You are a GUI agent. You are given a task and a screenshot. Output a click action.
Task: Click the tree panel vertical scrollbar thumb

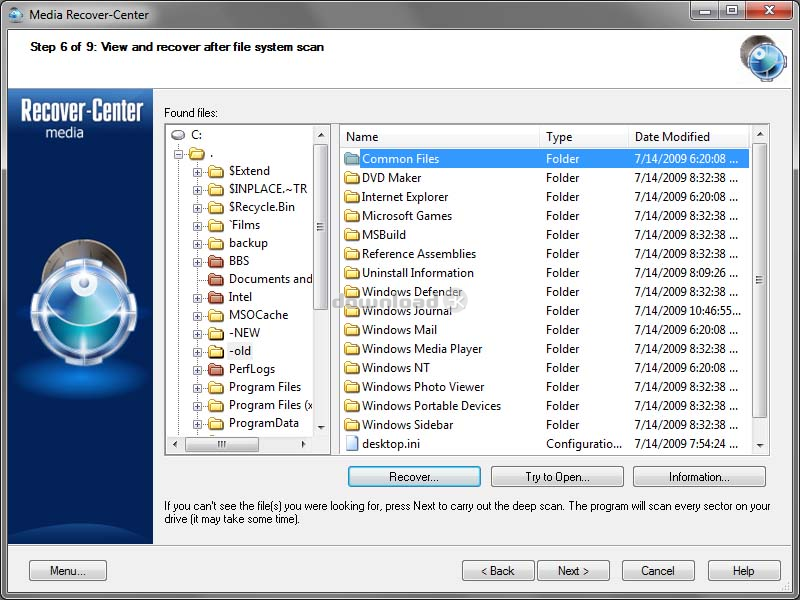[x=320, y=227]
